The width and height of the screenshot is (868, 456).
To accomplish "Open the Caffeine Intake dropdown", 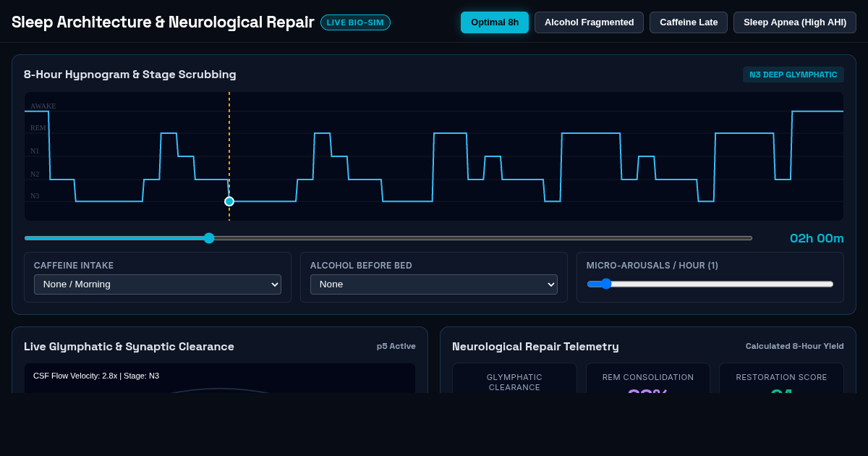I will click(158, 284).
